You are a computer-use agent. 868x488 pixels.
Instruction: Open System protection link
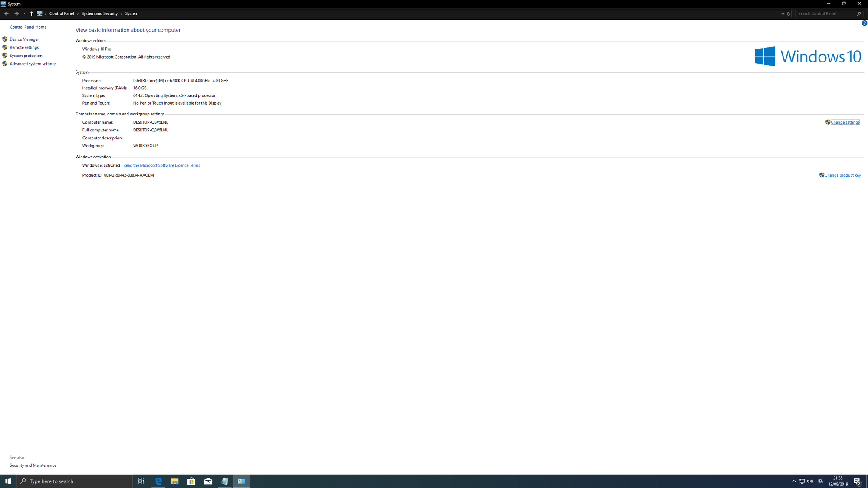(x=26, y=56)
